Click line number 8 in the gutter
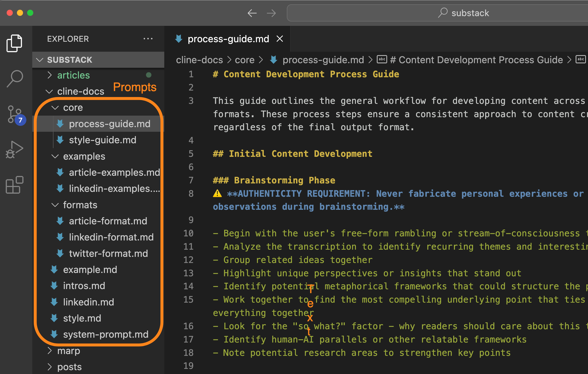The image size is (588, 374). click(191, 194)
